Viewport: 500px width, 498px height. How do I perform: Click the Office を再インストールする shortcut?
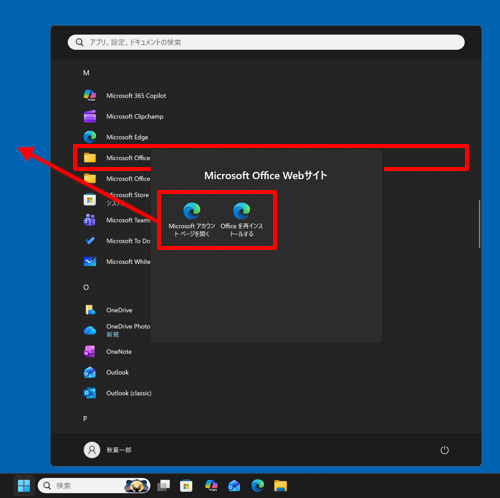pos(242,219)
